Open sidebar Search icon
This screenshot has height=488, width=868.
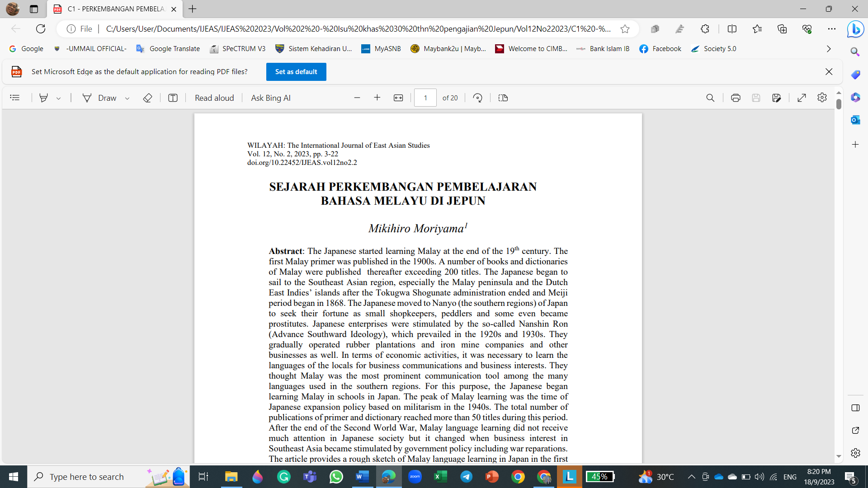point(855,52)
